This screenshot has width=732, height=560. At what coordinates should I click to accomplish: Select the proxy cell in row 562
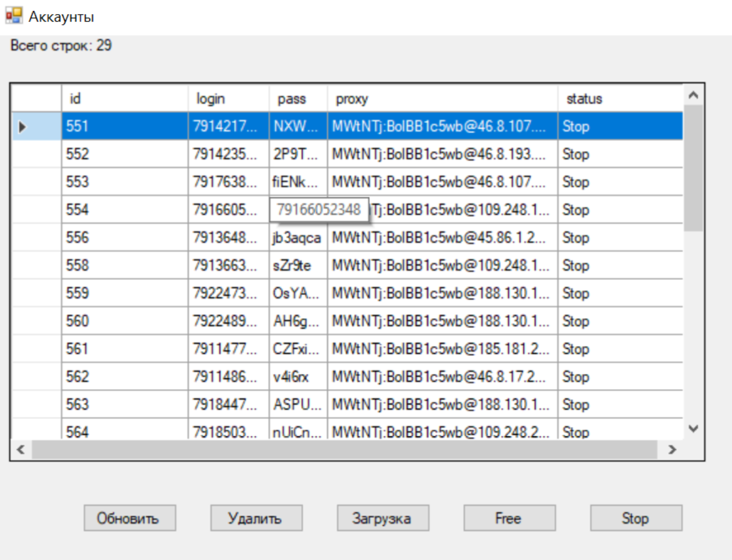[442, 377]
